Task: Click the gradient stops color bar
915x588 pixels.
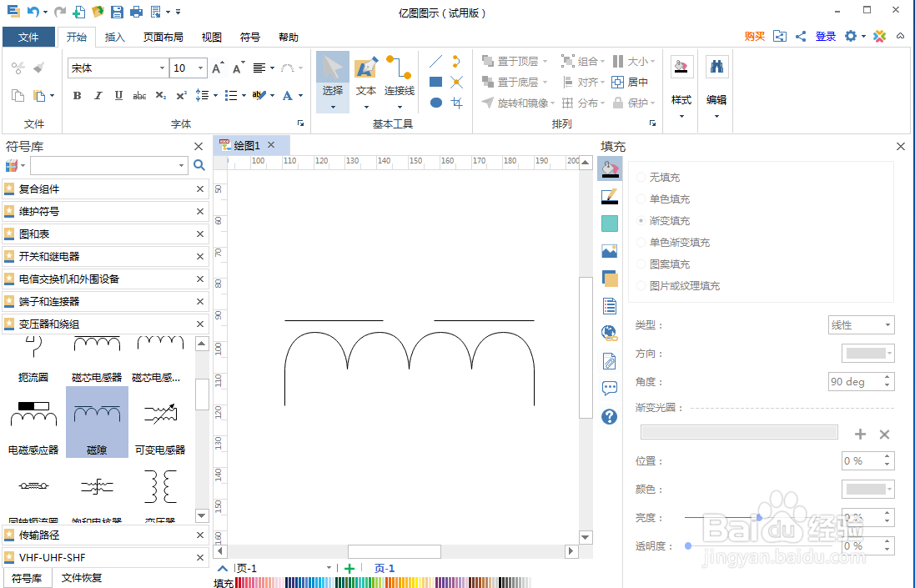Action: 739,432
